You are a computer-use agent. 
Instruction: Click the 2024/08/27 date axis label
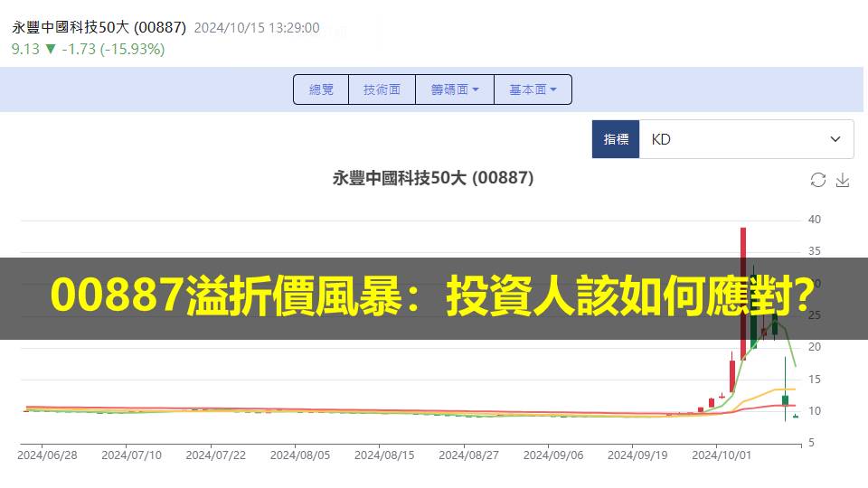(469, 455)
